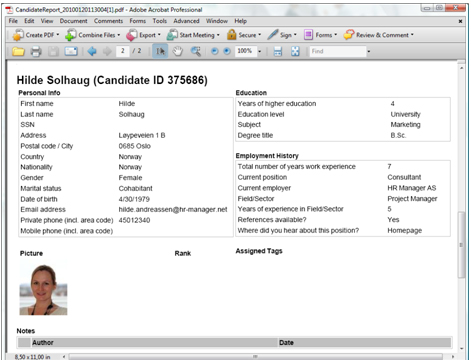471x360 pixels.
Task: Click the zoom in round button
Action: point(227,51)
